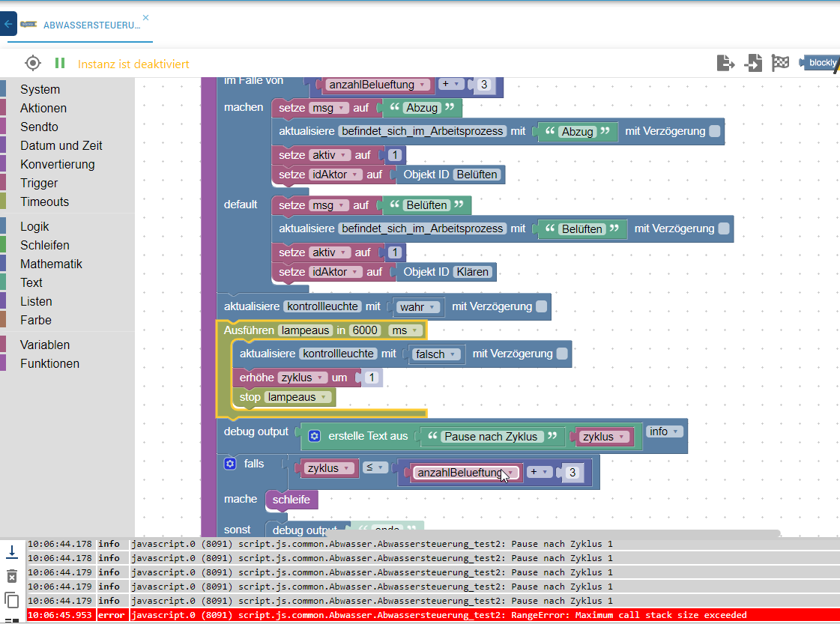
Task: Click the horizontal workspace scrollbar
Action: pos(552,533)
